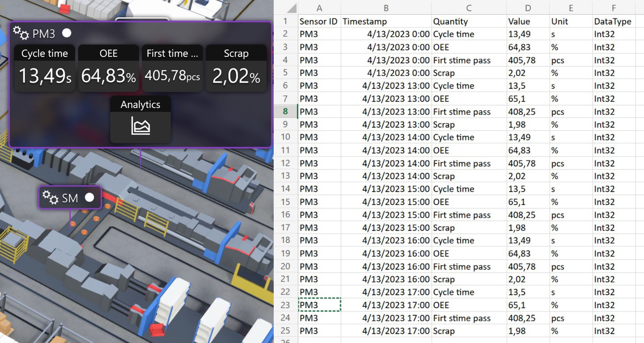Select column F header
The height and width of the screenshot is (343, 644).
[613, 8]
